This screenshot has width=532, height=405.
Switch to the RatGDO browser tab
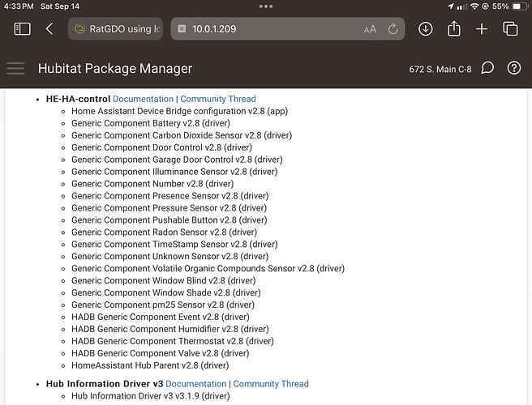pos(115,29)
